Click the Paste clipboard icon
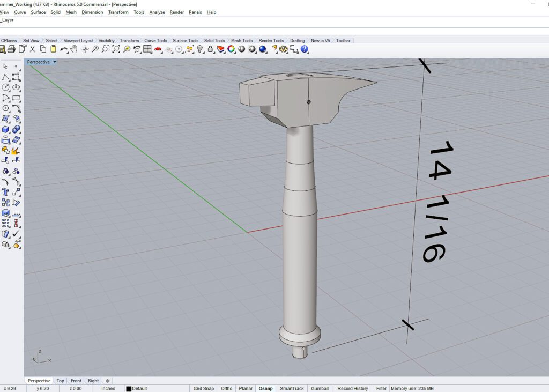Viewport: 549px width, 392px height. tap(53, 49)
